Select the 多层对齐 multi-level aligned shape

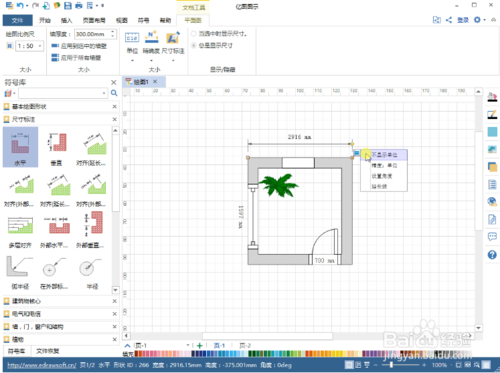click(x=20, y=231)
